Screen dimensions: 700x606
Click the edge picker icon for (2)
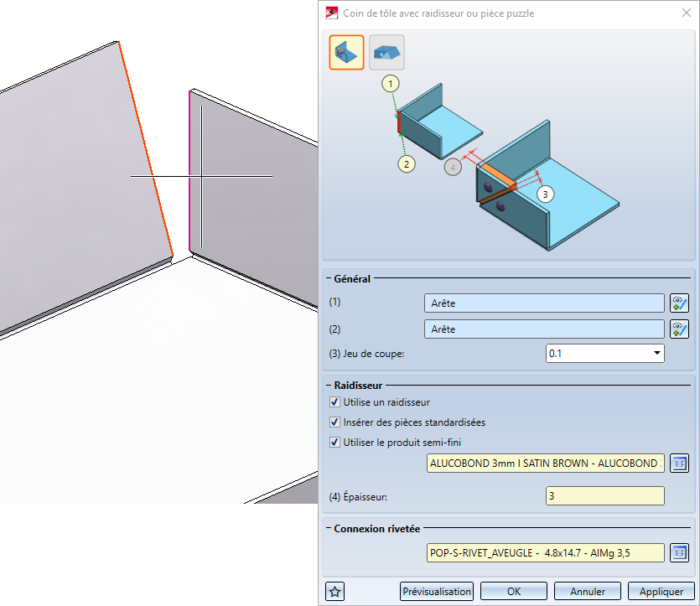click(x=679, y=329)
